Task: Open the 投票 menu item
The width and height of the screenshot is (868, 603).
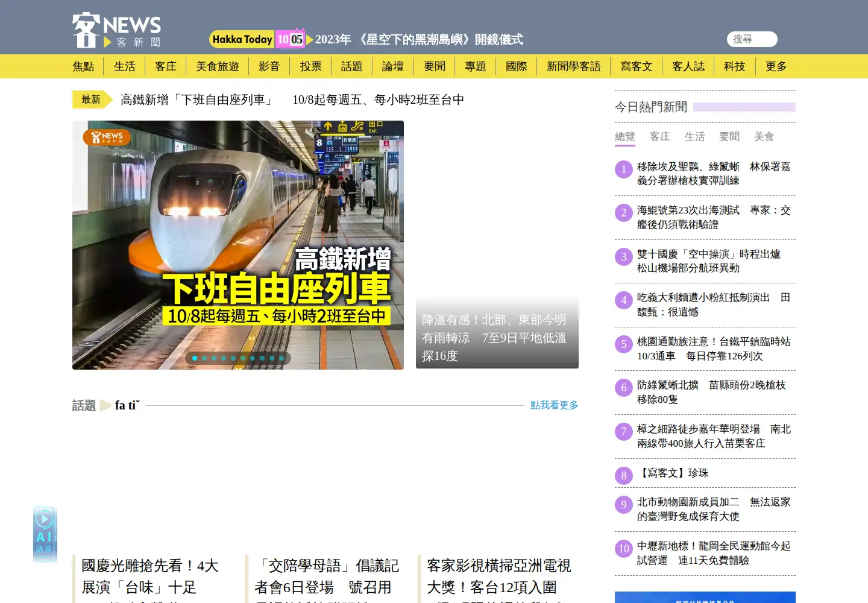Action: [311, 66]
